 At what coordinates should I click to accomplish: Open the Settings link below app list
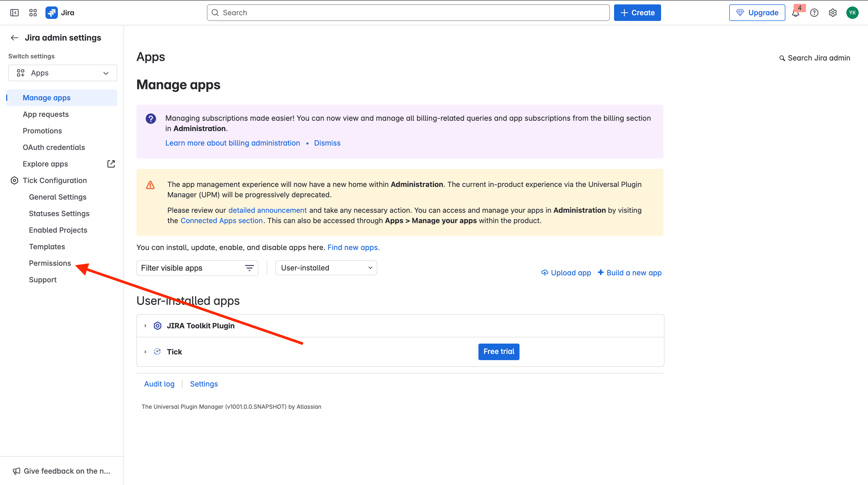[x=204, y=384]
